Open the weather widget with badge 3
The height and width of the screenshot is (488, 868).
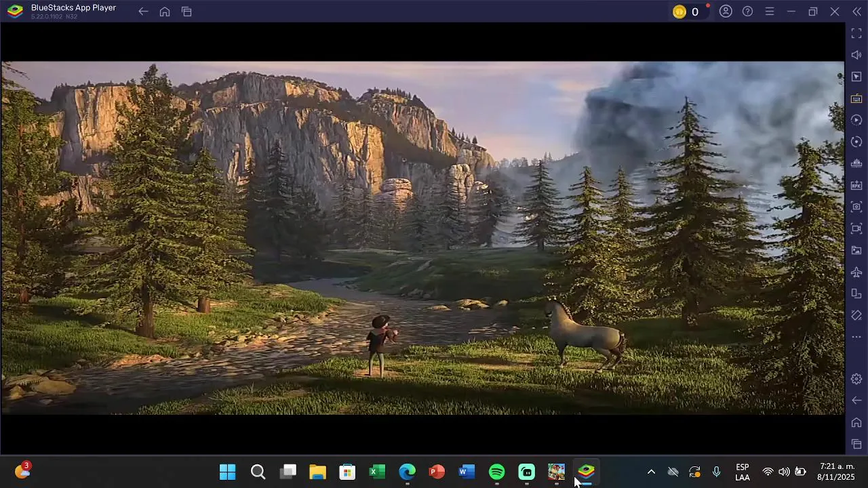tap(22, 470)
